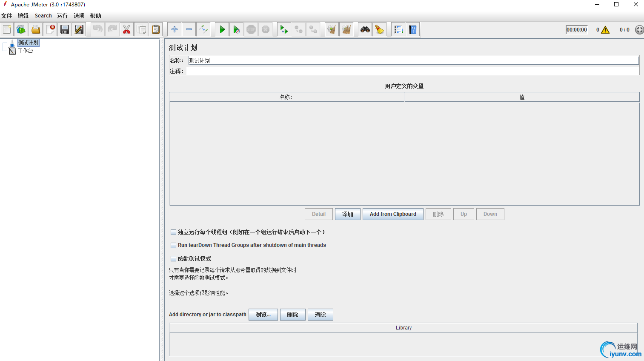Viewport: 644px width, 361px height.
Task: Stop all remote engines icon
Action: (x=298, y=29)
